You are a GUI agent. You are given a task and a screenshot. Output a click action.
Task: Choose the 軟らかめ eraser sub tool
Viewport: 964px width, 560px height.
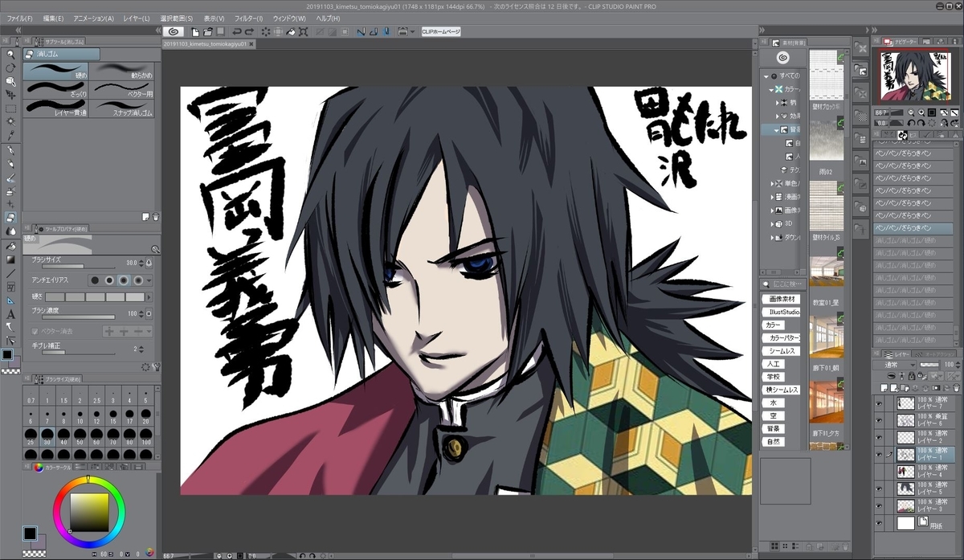pos(125,71)
